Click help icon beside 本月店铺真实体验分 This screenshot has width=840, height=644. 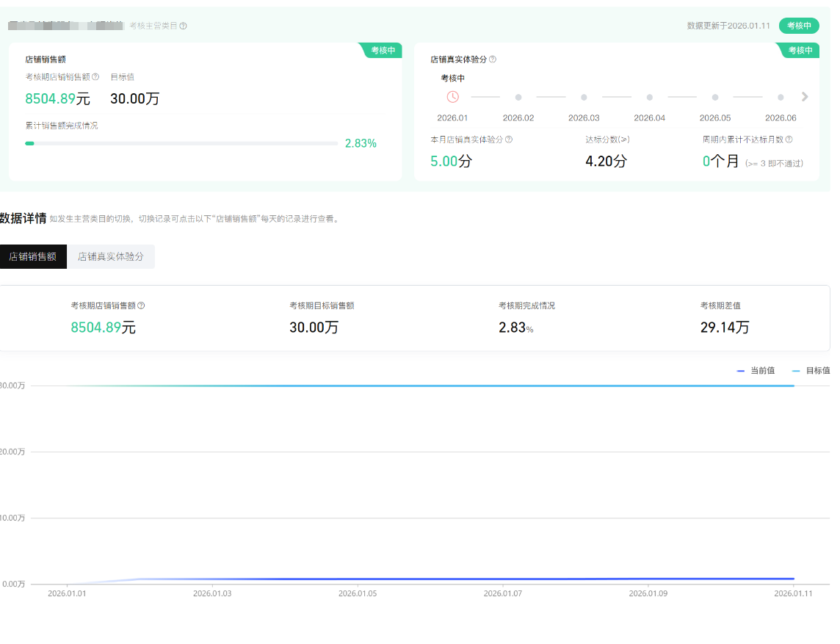click(509, 140)
